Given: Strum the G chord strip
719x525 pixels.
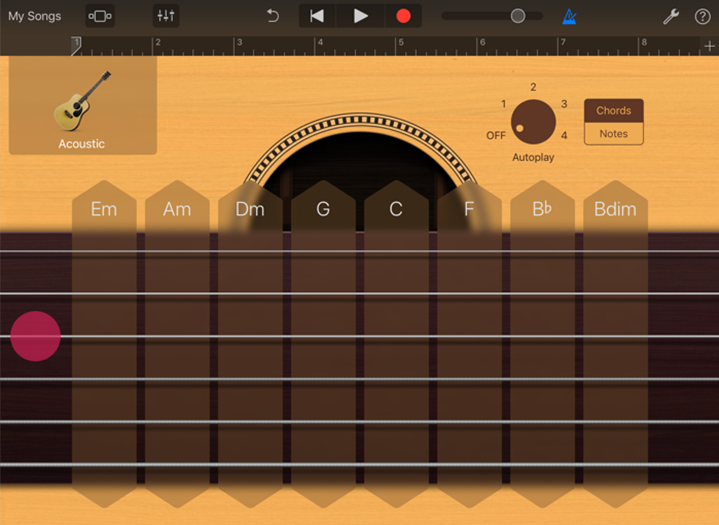Looking at the screenshot, I should (x=323, y=344).
